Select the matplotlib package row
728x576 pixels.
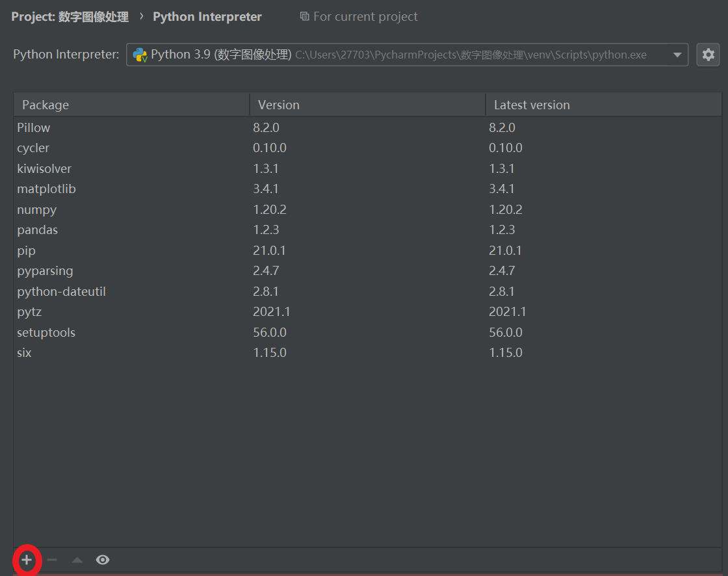pos(46,189)
